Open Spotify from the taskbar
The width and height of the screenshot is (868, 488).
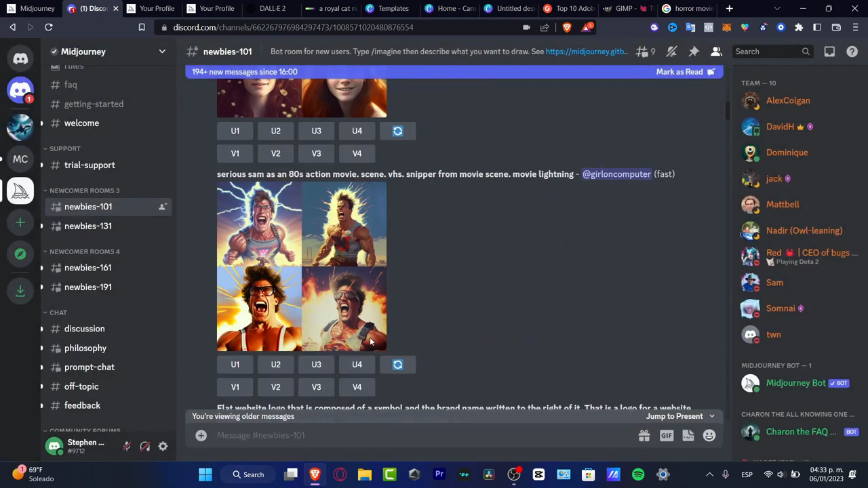(638, 474)
